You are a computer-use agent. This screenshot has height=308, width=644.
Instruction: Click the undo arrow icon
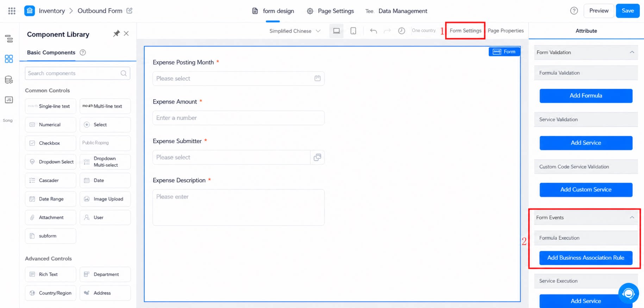coord(374,31)
